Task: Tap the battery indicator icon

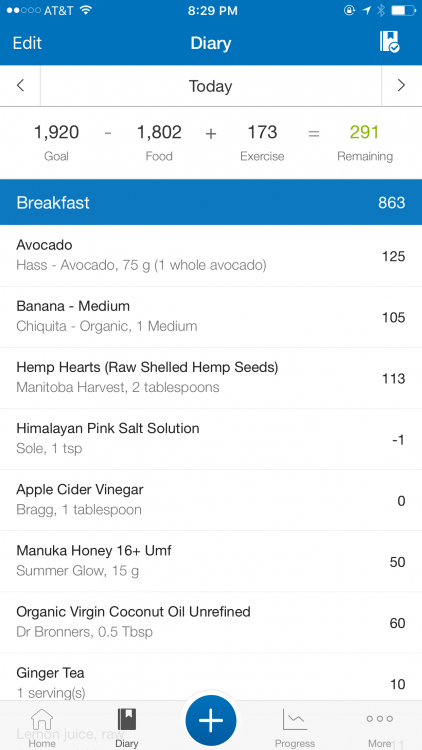Action: pyautogui.click(x=403, y=11)
